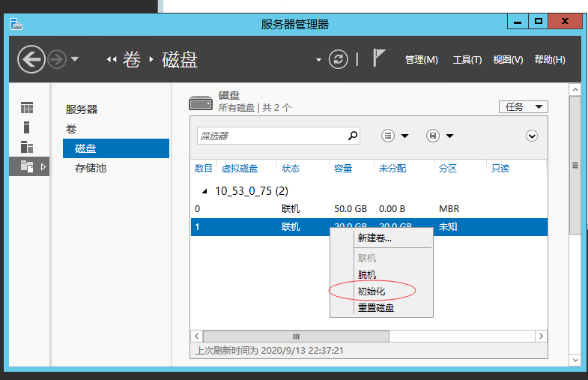Select disk 0 row with 50.0 GB
The image size is (588, 380).
pos(369,209)
